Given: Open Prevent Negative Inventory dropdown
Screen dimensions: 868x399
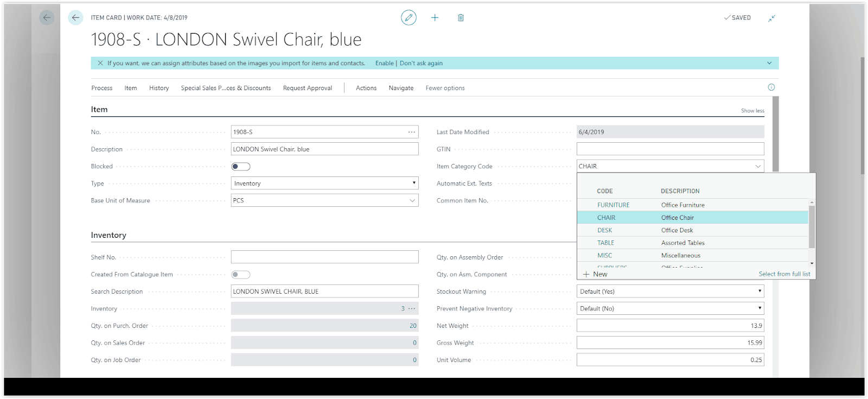Looking at the screenshot, I should 671,308.
